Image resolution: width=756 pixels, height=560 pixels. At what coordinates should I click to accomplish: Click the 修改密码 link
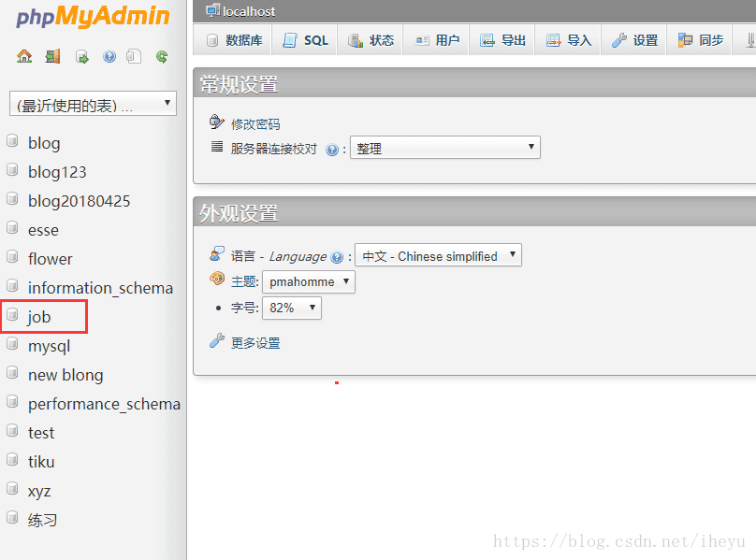click(x=255, y=124)
